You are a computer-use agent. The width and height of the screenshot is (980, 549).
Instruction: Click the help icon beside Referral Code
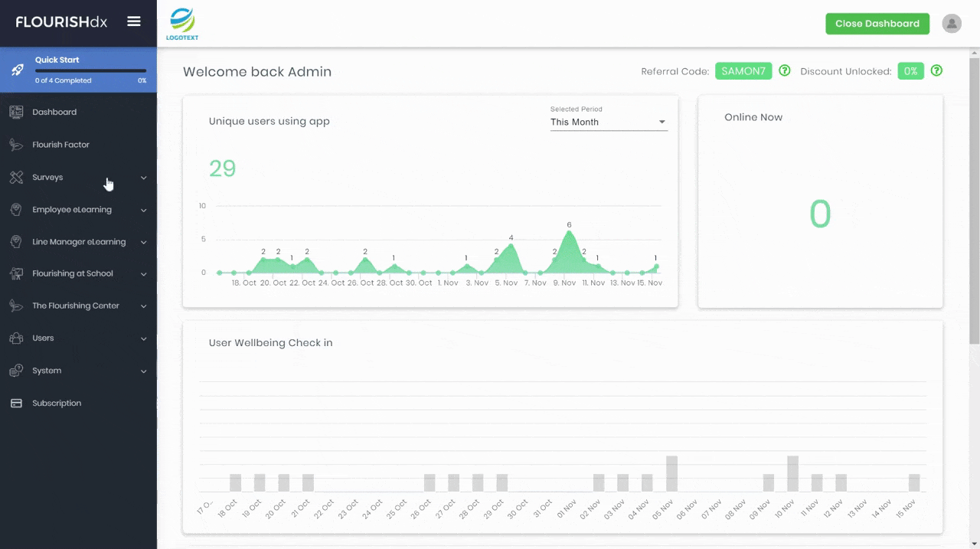pos(784,70)
